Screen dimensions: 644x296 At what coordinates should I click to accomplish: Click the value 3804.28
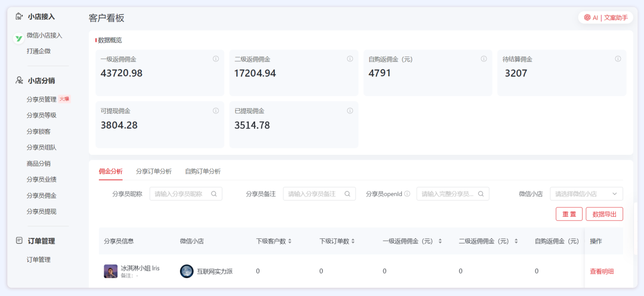(119, 125)
